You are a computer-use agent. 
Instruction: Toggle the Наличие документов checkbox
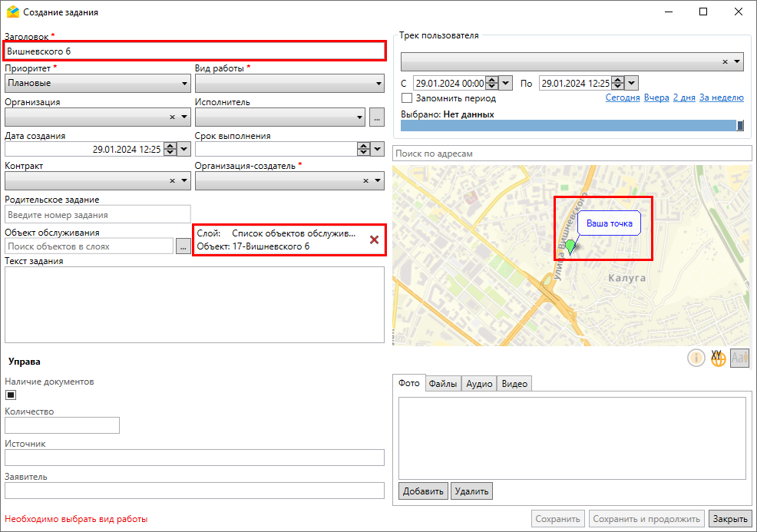coord(11,395)
